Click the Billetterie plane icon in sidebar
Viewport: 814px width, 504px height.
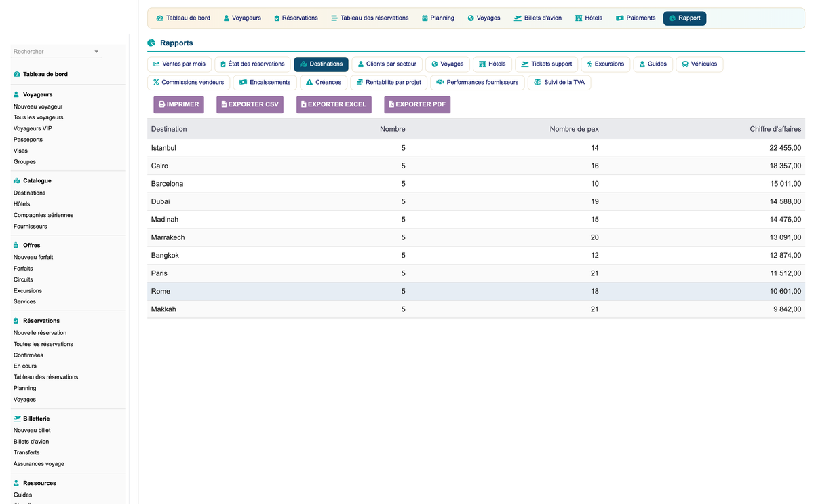[17, 419]
